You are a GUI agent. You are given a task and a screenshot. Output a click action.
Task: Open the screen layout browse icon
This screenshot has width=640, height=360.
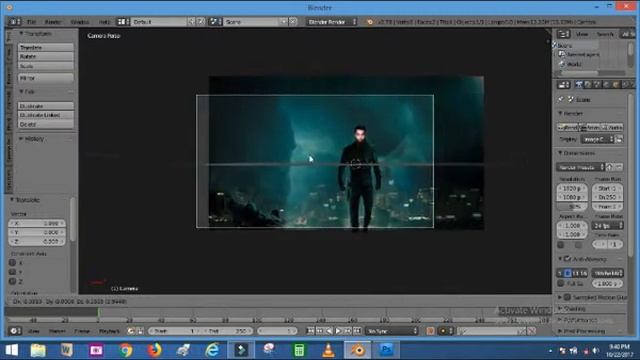point(123,22)
